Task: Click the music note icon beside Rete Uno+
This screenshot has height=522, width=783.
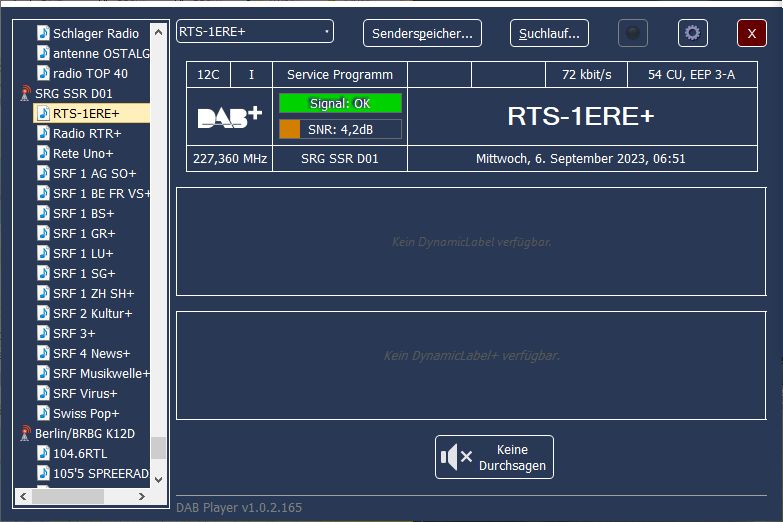Action: pos(43,153)
